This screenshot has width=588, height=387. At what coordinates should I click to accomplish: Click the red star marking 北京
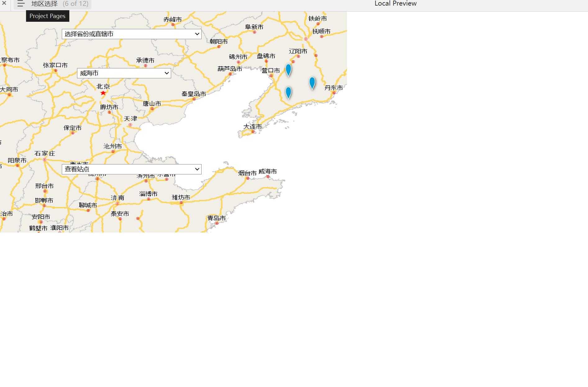click(x=103, y=93)
